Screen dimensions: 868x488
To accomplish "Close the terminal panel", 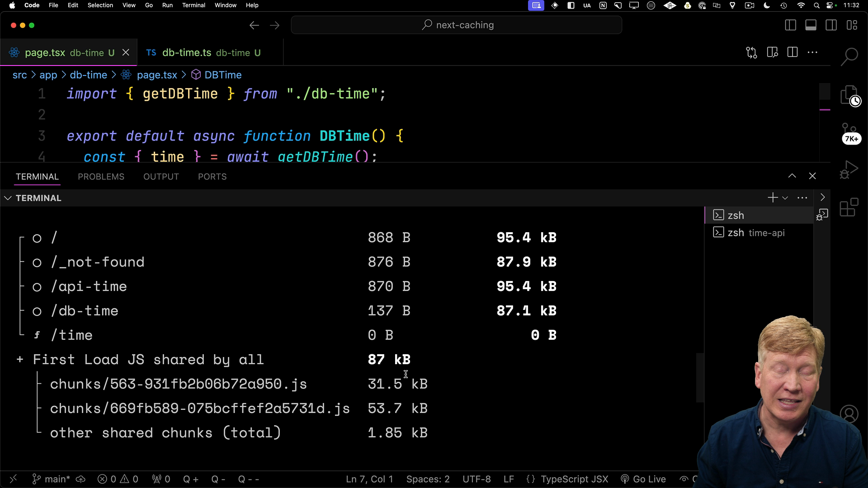I will (812, 176).
